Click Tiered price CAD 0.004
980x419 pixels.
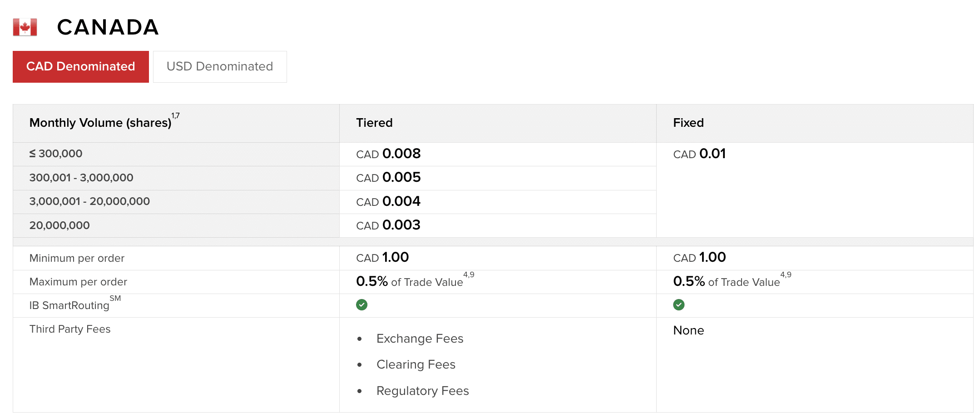(388, 201)
